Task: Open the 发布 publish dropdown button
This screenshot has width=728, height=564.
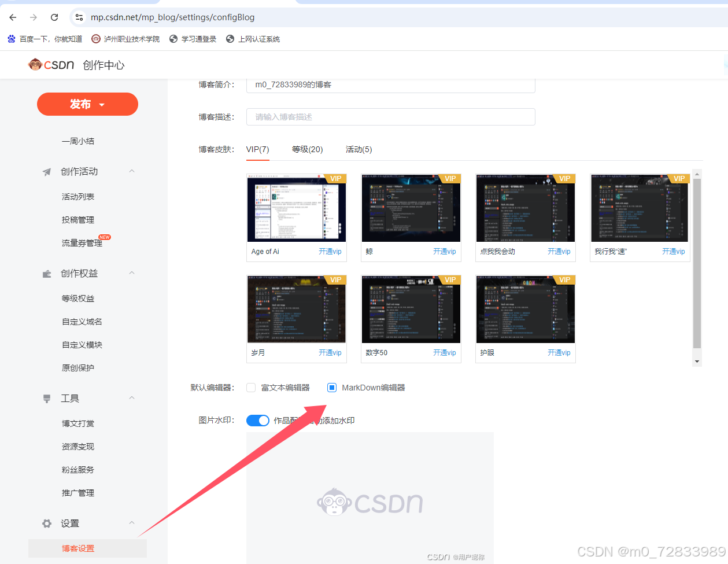Action: pyautogui.click(x=87, y=104)
